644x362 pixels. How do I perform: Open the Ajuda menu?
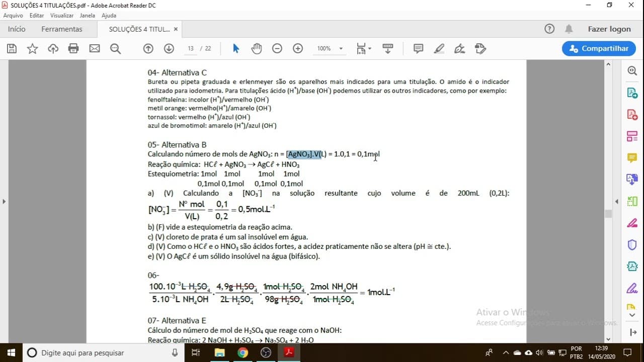(109, 16)
